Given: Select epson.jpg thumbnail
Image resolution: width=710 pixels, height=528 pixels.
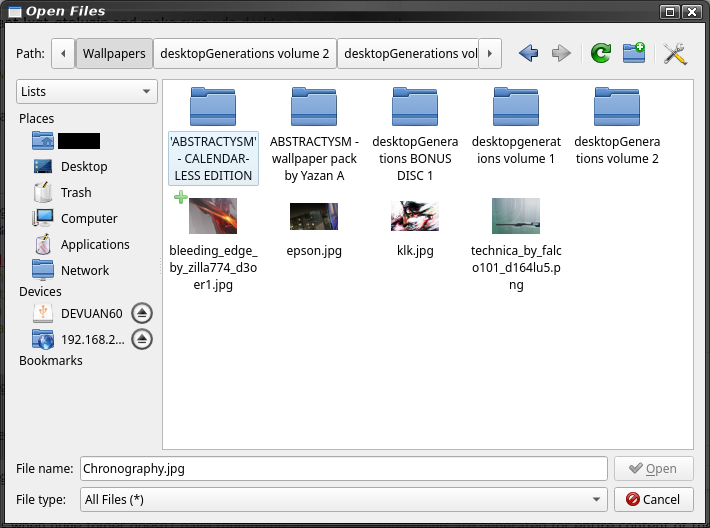Looking at the screenshot, I should pyautogui.click(x=314, y=216).
